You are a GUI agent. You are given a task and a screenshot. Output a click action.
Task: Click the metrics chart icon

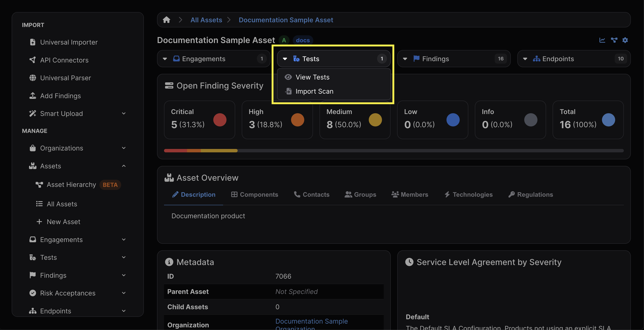[602, 40]
